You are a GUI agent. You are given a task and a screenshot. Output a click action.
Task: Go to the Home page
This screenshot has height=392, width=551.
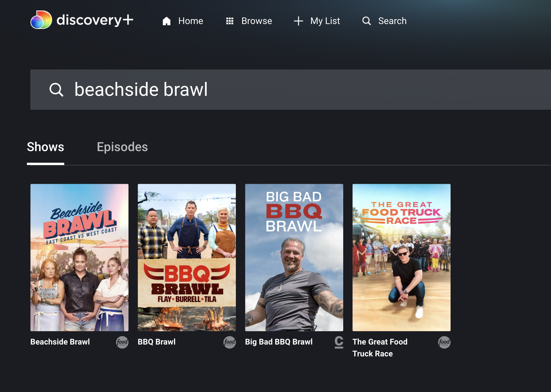[191, 21]
